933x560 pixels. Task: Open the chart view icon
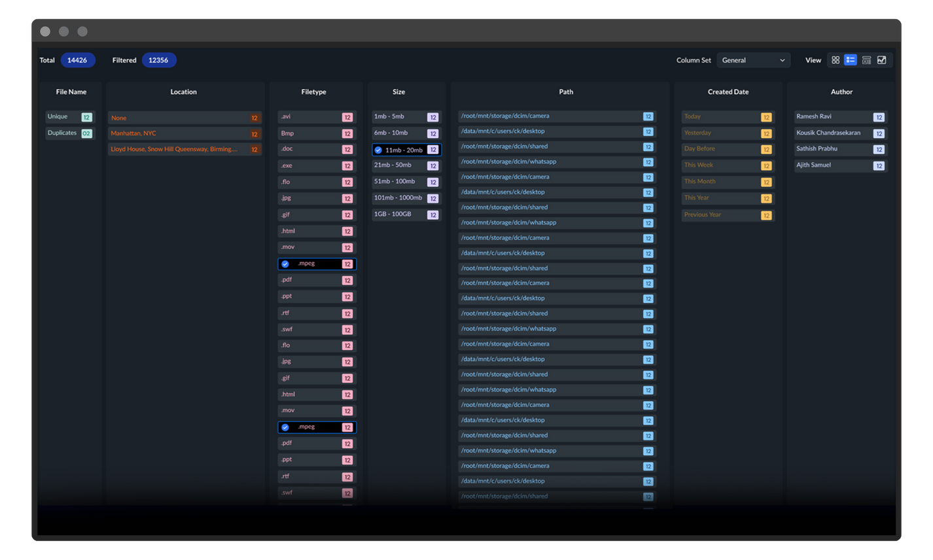pos(882,60)
